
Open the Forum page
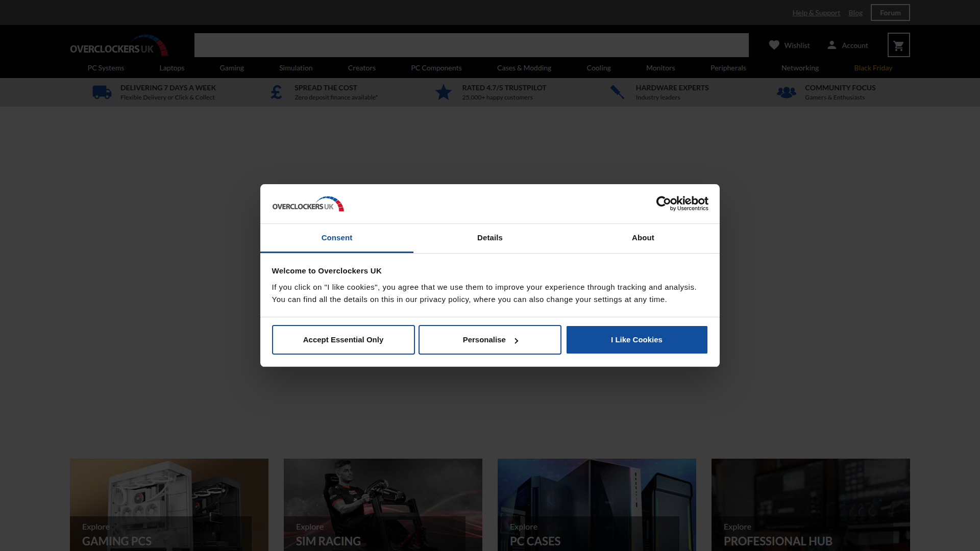coord(890,12)
